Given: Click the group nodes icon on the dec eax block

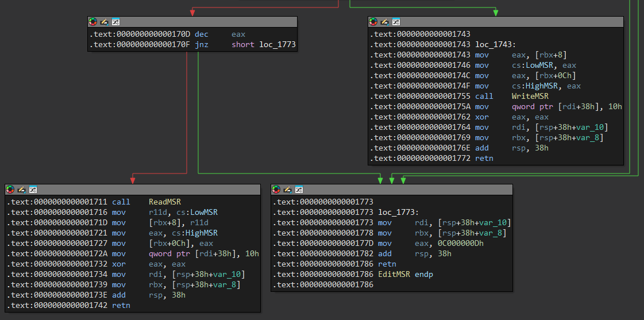Looking at the screenshot, I should [x=115, y=22].
